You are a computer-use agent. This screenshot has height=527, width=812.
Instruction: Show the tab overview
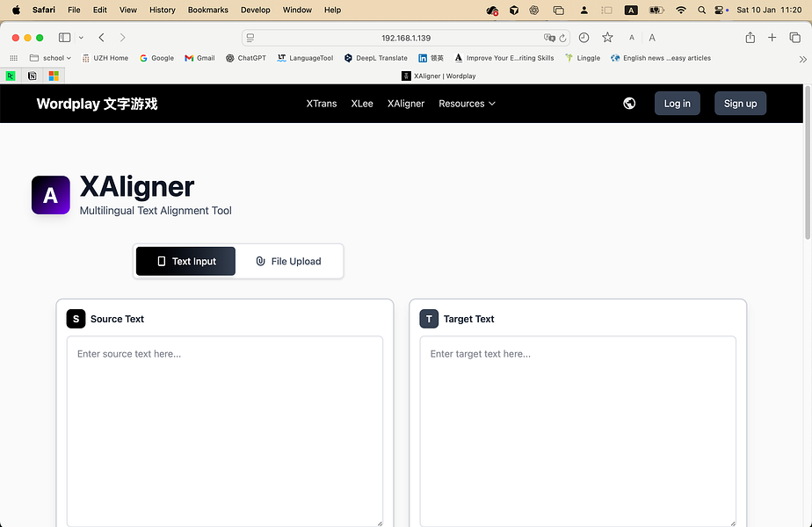click(795, 37)
